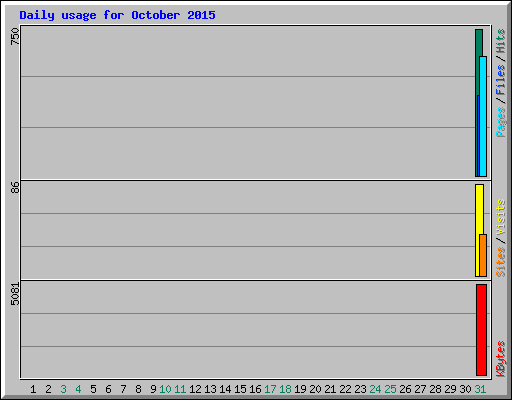
Task: Select day 31 on the x-axis
Action: pos(480,389)
